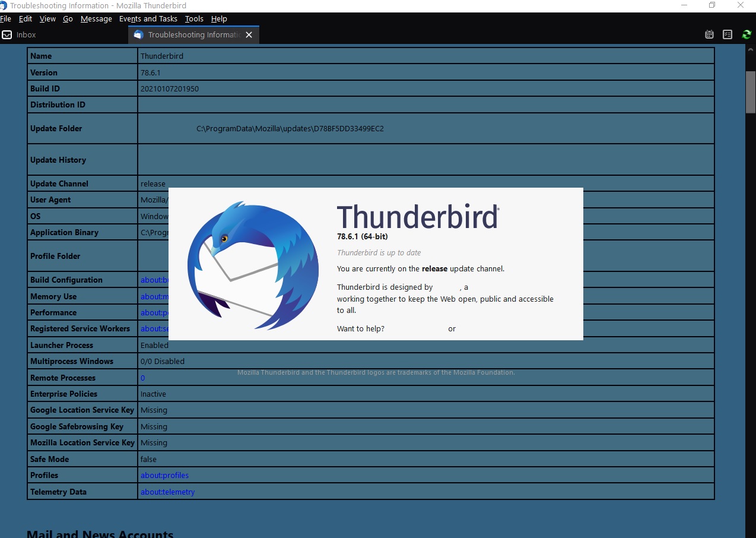The height and width of the screenshot is (538, 756).
Task: Open the Tasks tab icon
Action: (x=728, y=35)
